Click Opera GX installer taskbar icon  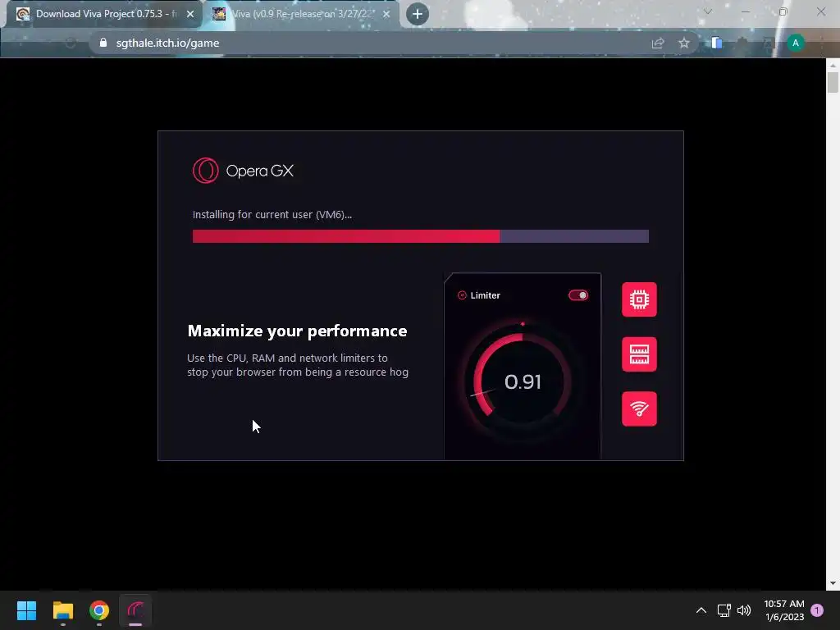[x=135, y=610]
